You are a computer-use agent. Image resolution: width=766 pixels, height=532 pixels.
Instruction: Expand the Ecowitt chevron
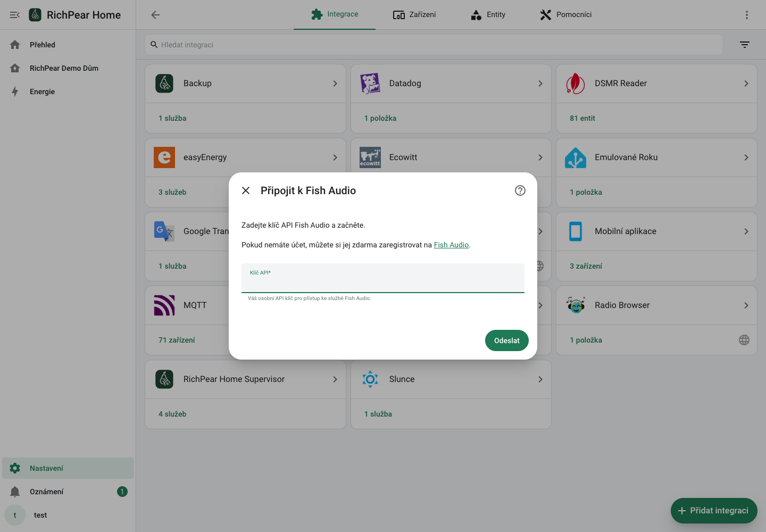click(x=540, y=157)
